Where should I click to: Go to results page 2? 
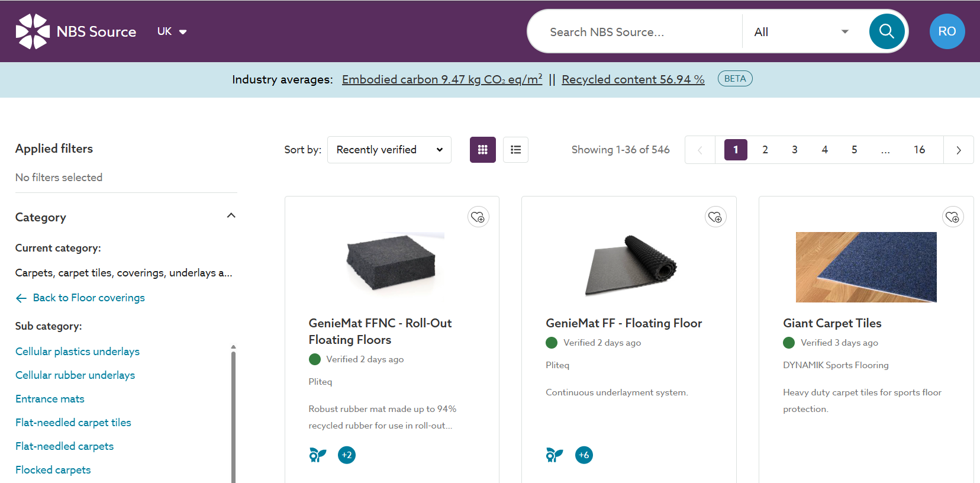[x=765, y=150]
